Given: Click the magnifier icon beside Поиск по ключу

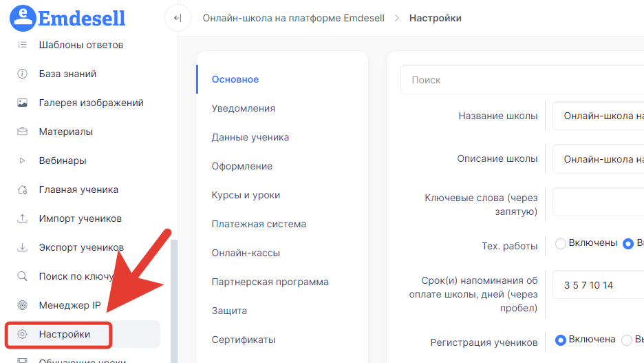Looking at the screenshot, I should click(x=22, y=276).
